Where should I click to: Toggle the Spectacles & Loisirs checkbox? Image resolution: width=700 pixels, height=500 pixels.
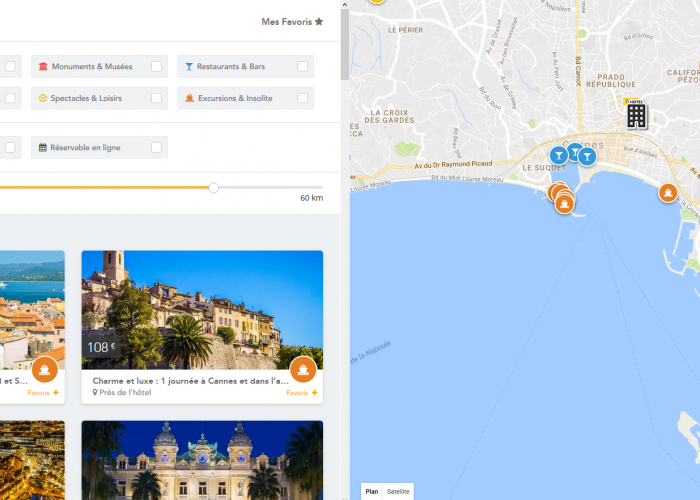156,98
